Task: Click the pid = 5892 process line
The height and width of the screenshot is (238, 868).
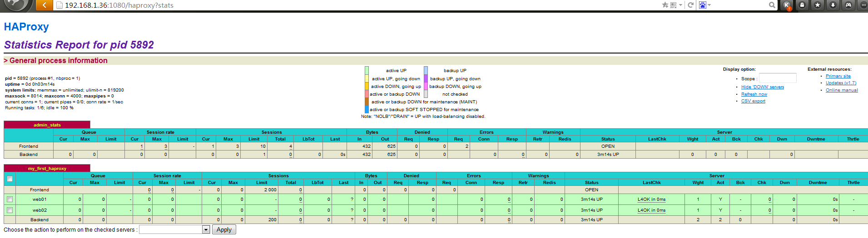Action: pos(43,78)
